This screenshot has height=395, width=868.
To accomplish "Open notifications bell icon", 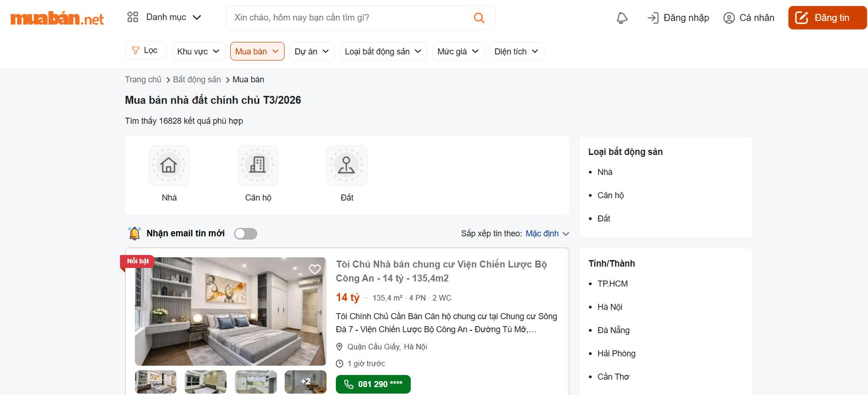I will (622, 18).
